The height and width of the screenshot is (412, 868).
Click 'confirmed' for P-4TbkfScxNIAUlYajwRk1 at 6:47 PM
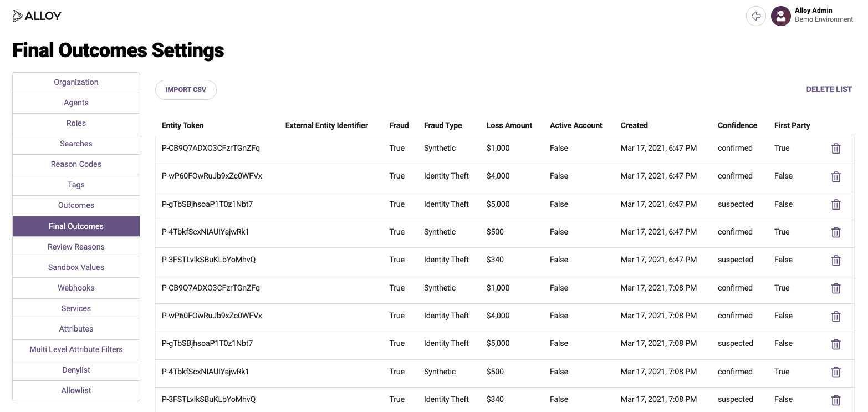735,232
